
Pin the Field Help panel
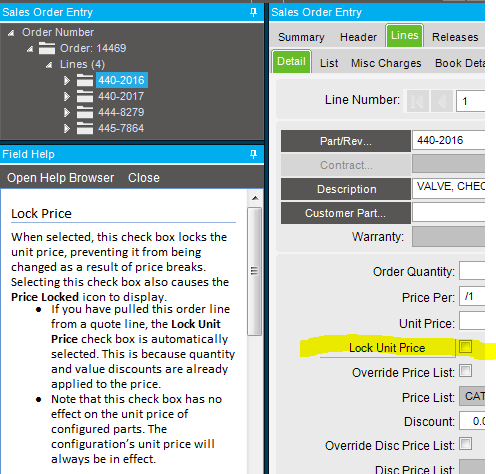(253, 154)
